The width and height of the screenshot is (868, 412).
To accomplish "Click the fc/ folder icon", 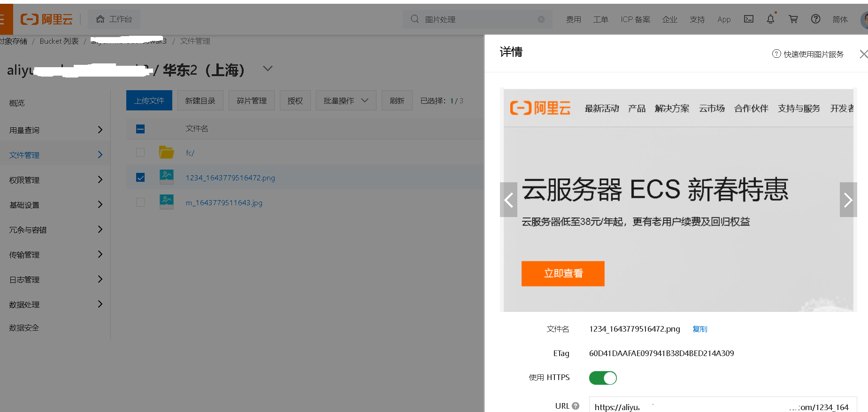I will (x=167, y=152).
